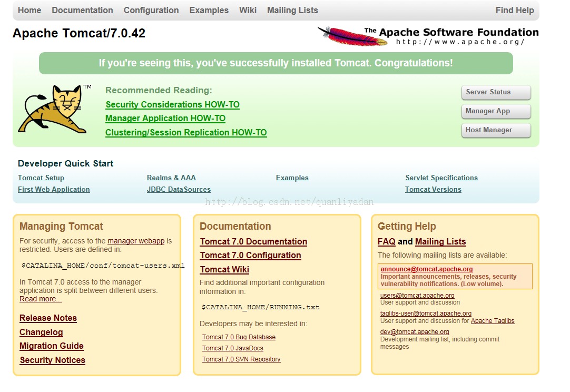Click Find Help in the top nav
Image resolution: width=570 pixels, height=392 pixels.
click(515, 10)
